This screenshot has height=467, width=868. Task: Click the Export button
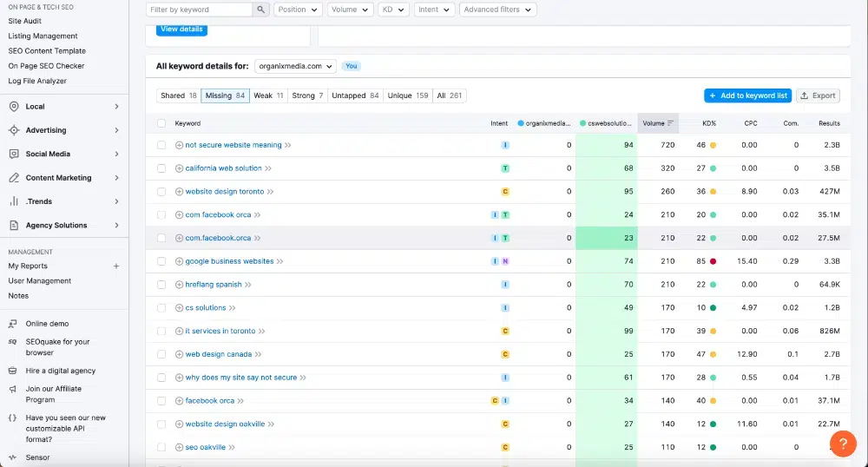pos(818,95)
